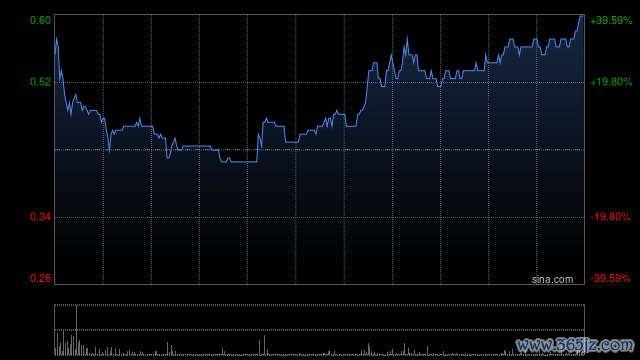Image resolution: width=640 pixels, height=360 pixels.
Task: Click the 0.52 price axis label
Action: 40,82
